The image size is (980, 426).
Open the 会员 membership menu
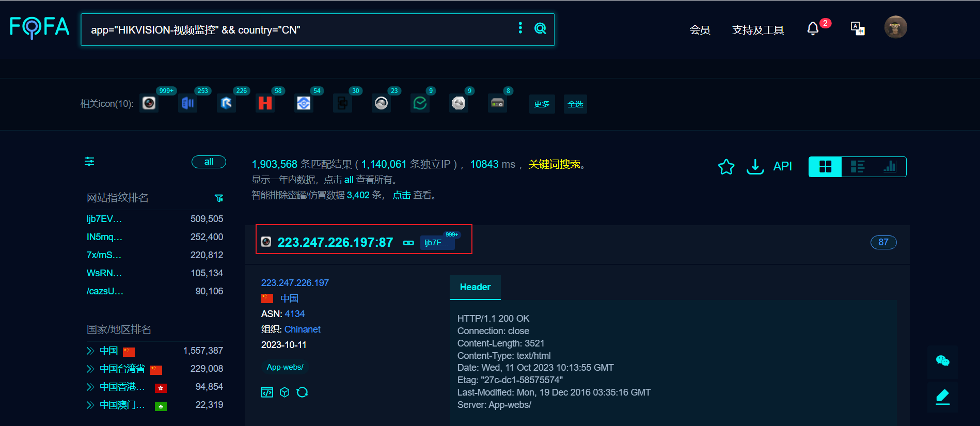coord(700,30)
